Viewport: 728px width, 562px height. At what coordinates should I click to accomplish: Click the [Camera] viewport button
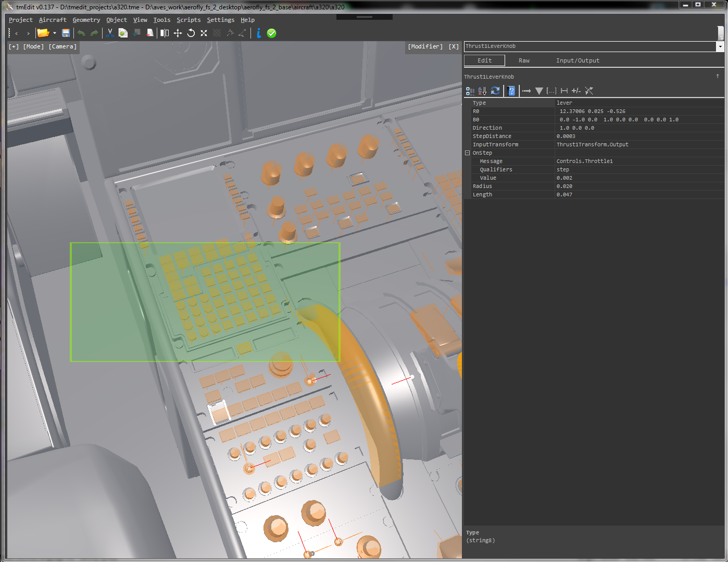[62, 47]
